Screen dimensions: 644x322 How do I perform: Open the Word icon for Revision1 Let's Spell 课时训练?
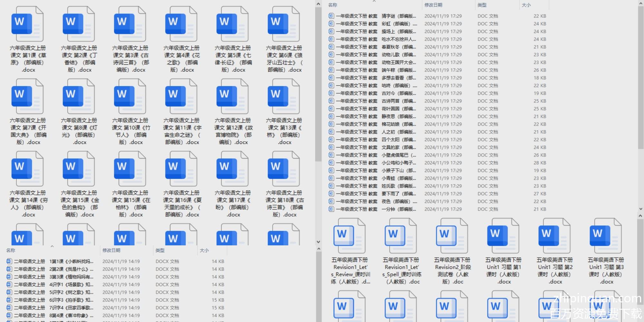[401, 236]
